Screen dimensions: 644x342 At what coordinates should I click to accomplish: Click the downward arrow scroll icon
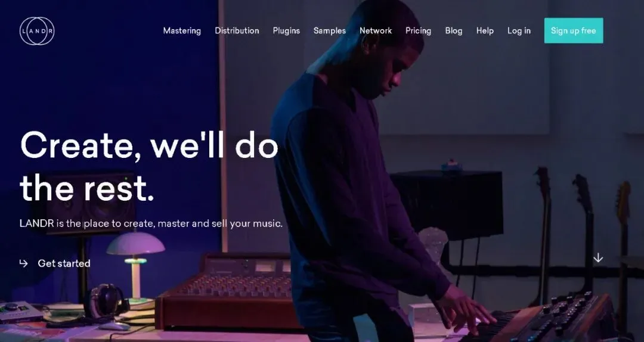point(598,258)
